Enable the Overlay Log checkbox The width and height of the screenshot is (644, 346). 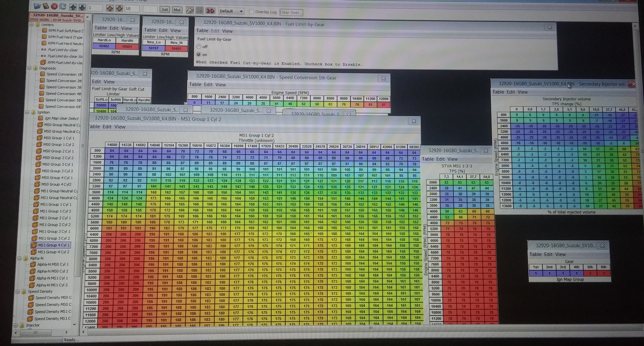click(251, 12)
